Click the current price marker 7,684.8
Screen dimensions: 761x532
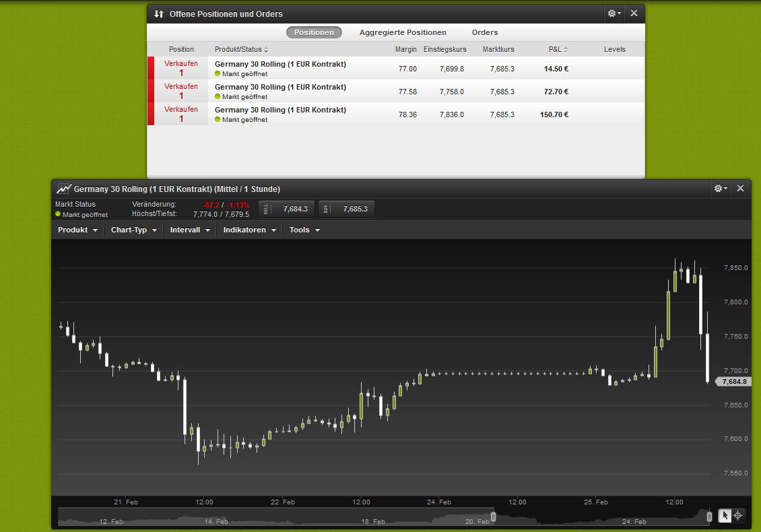pyautogui.click(x=734, y=382)
